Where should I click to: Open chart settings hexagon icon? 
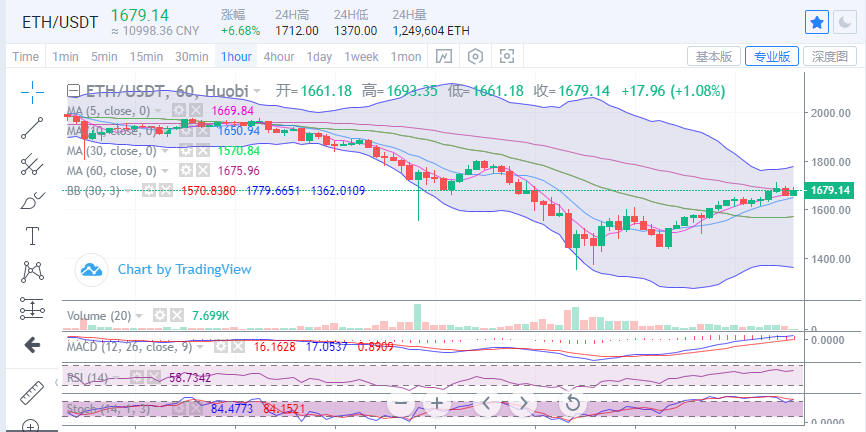coord(476,56)
